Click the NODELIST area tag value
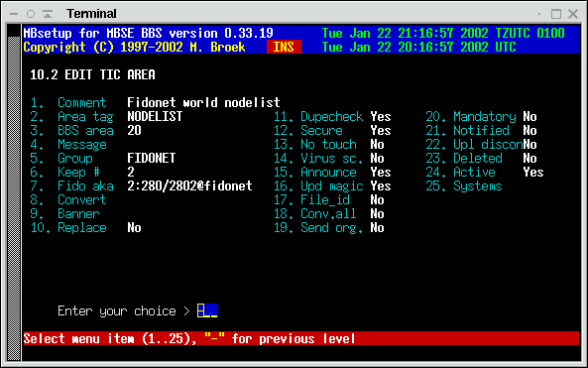This screenshot has height=368, width=588. point(155,116)
